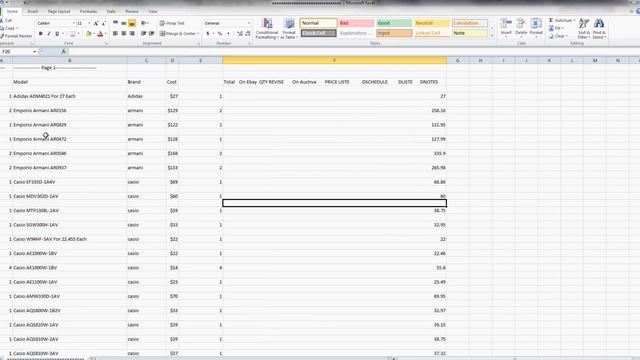Toggle align text left
The width and height of the screenshot is (640, 360).
click(116, 33)
